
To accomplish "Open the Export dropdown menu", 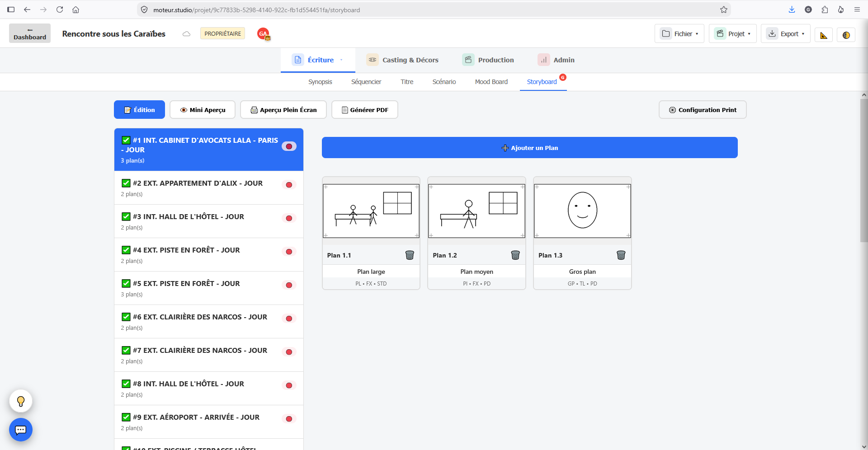I will pos(786,34).
